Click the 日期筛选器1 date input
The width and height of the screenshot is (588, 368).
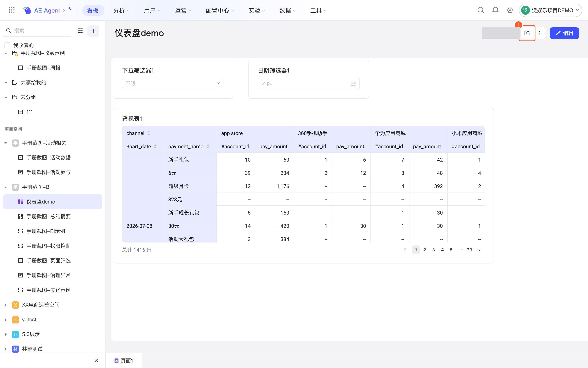click(308, 84)
